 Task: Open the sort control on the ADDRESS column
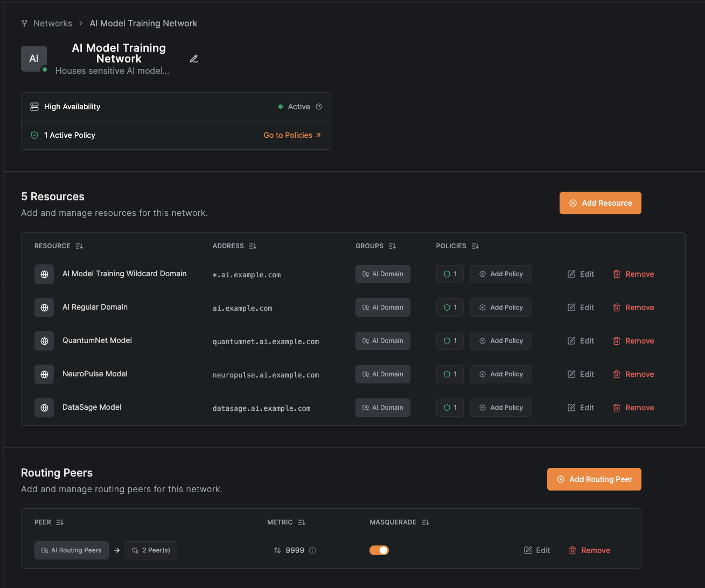tap(253, 246)
